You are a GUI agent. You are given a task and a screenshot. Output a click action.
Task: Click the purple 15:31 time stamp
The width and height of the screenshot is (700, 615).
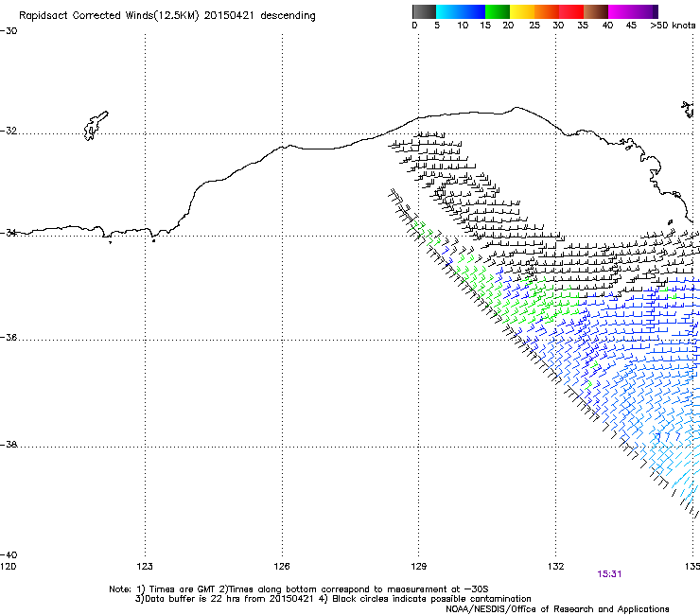(x=609, y=574)
